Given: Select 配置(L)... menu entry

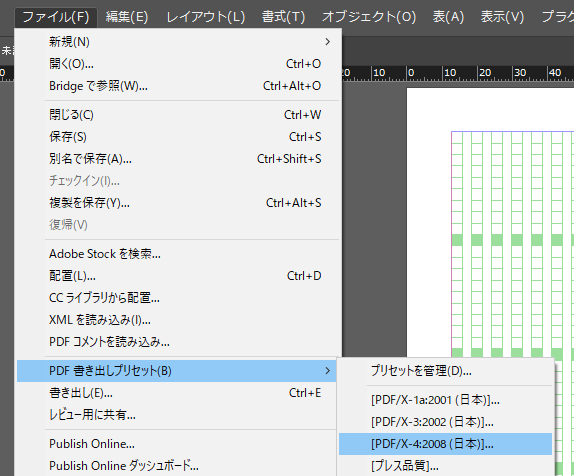Looking at the screenshot, I should click(177, 276).
